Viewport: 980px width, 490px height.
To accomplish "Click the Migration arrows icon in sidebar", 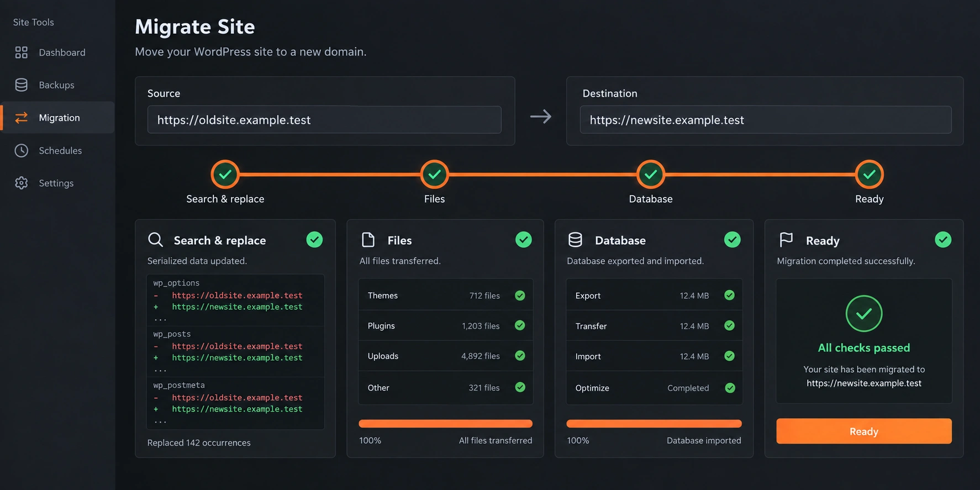I will click(x=21, y=117).
